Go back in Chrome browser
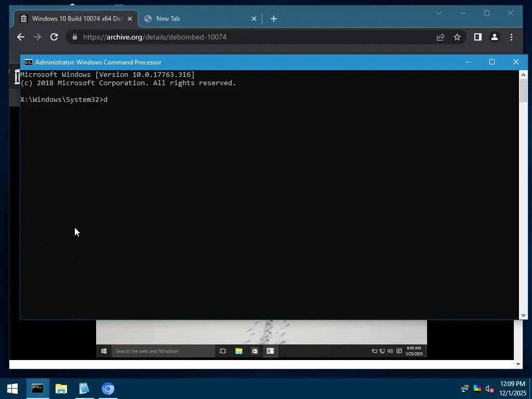The height and width of the screenshot is (399, 532). pos(21,37)
